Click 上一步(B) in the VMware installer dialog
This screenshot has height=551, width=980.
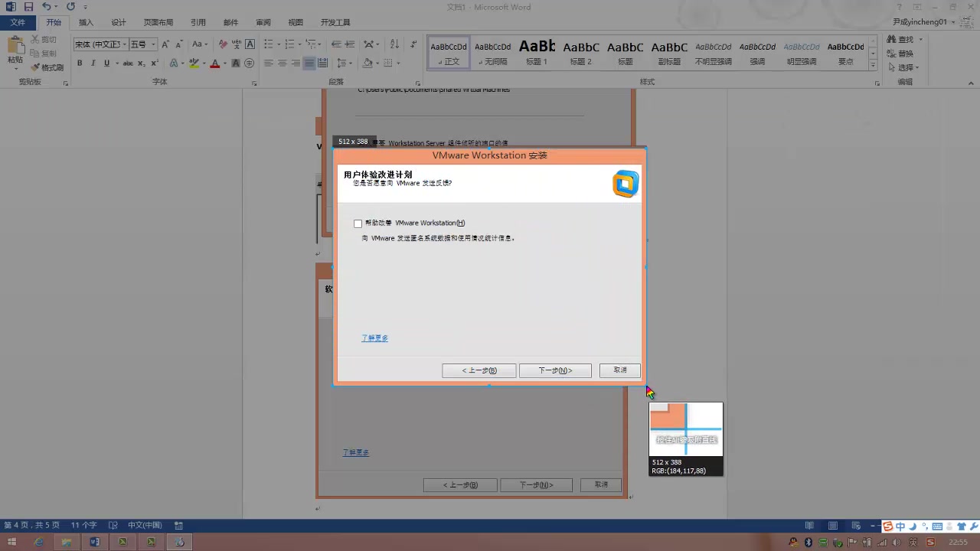click(479, 370)
